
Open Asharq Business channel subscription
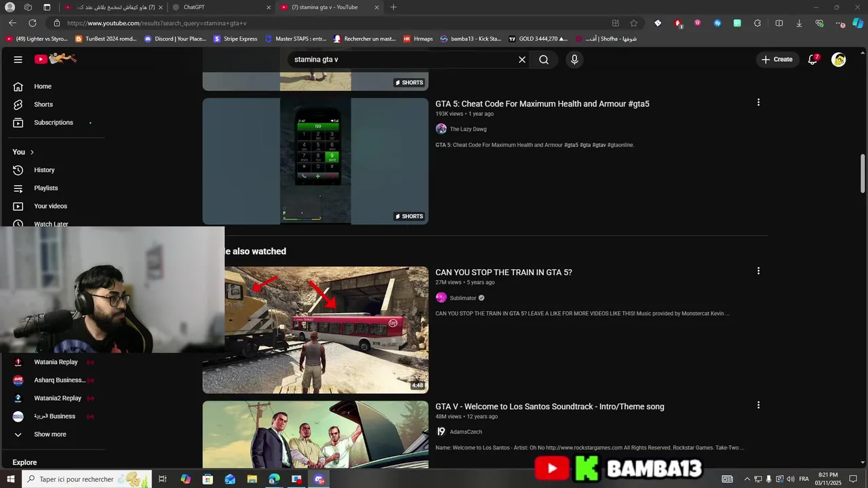pyautogui.click(x=60, y=380)
